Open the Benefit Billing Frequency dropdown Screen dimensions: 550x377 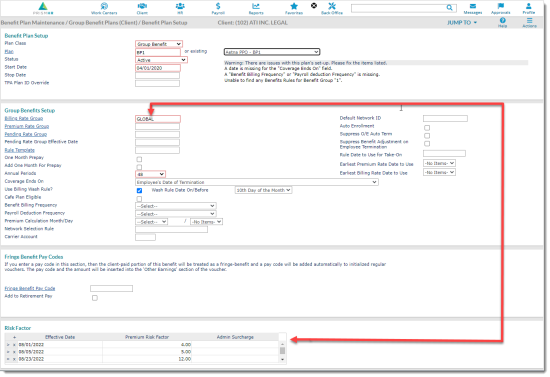tap(176, 206)
